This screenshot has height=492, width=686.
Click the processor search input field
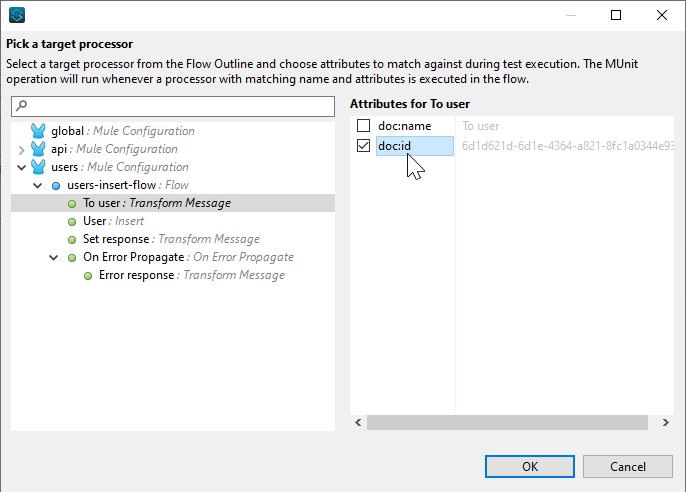click(173, 106)
